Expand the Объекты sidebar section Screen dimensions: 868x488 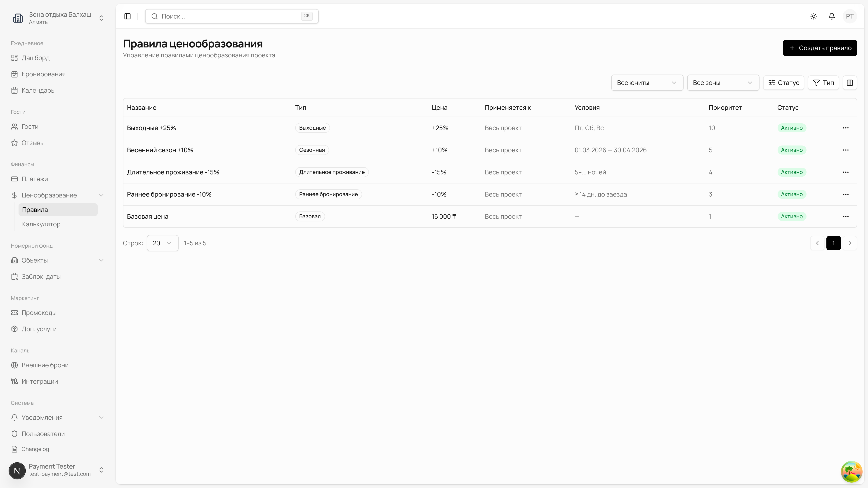click(101, 260)
